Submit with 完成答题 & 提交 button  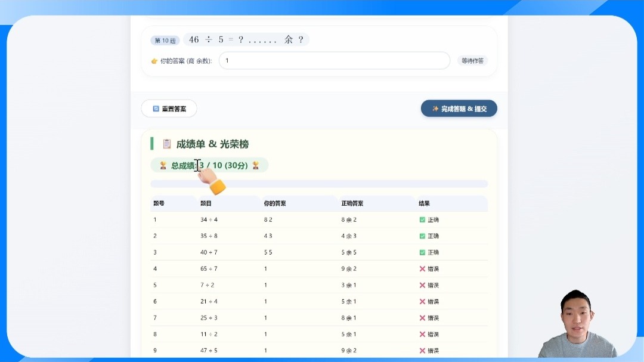pos(459,109)
